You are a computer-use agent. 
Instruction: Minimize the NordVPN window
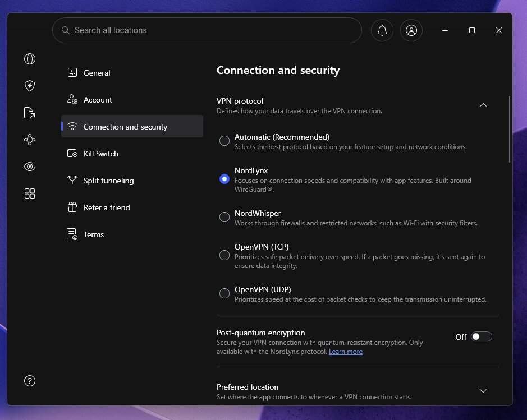(445, 30)
